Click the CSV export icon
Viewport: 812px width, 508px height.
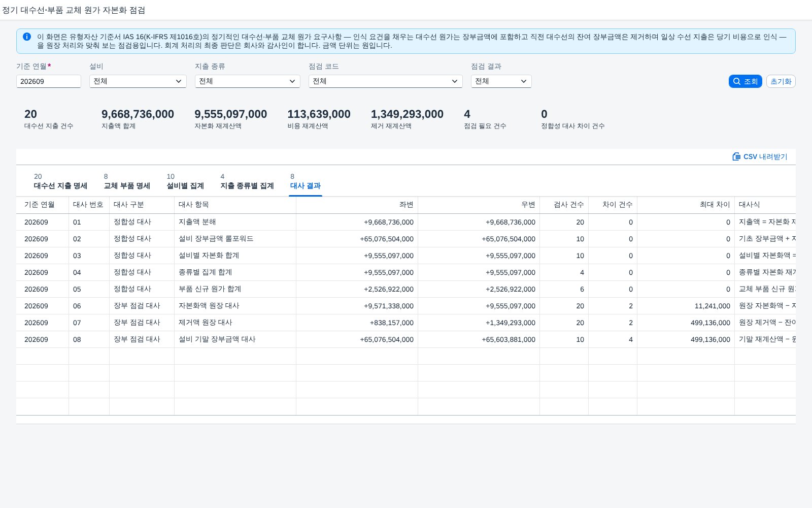[736, 156]
